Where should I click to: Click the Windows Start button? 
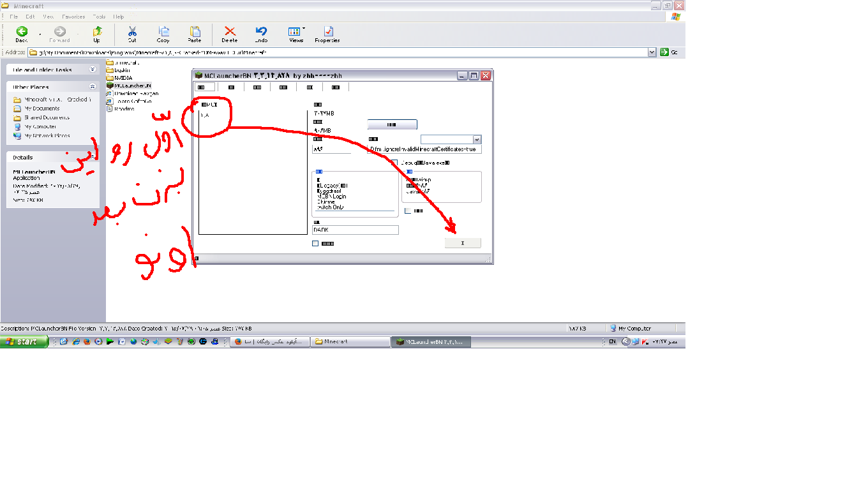coord(24,342)
